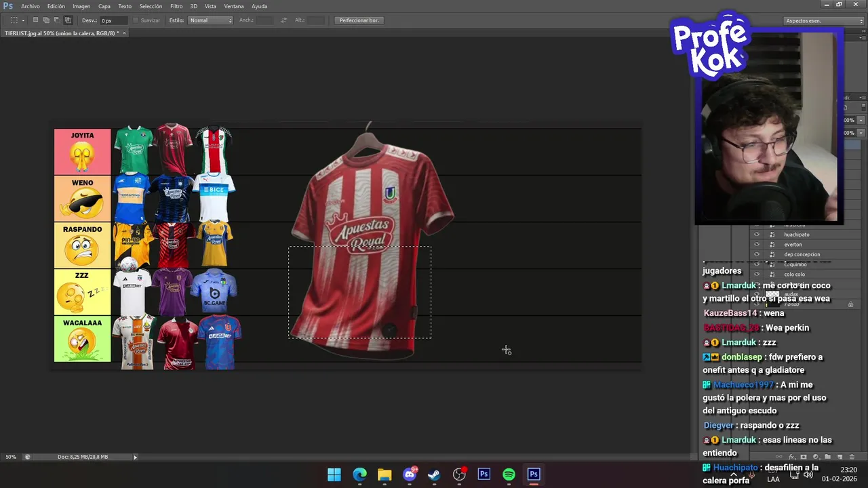868x488 pixels.
Task: Click the Photoshop Ps logo icon
Action: click(x=8, y=6)
